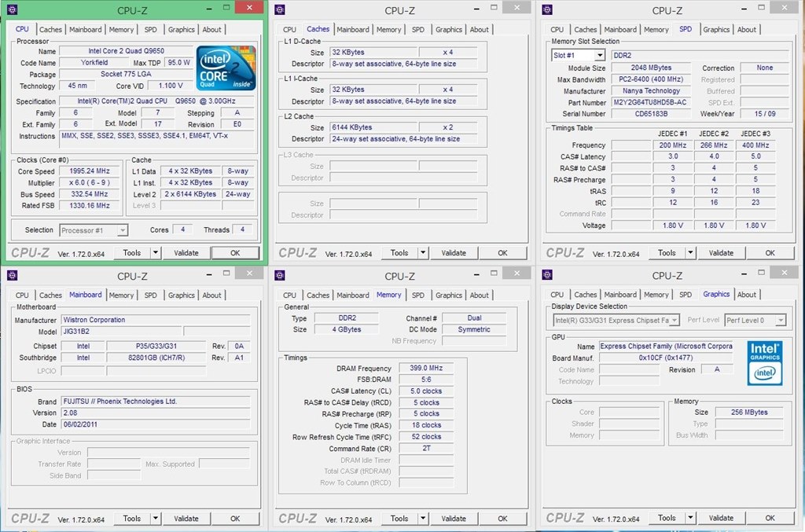
Task: Click the Core Speed value field
Action: (x=88, y=171)
